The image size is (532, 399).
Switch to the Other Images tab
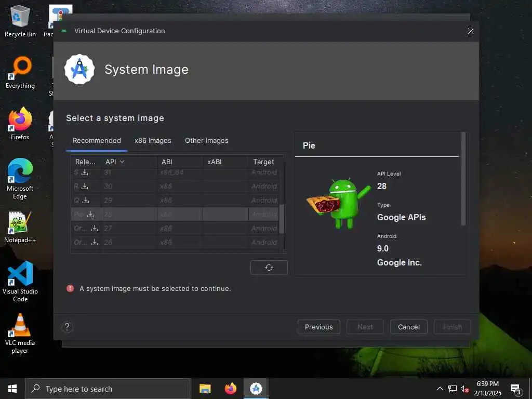point(207,140)
